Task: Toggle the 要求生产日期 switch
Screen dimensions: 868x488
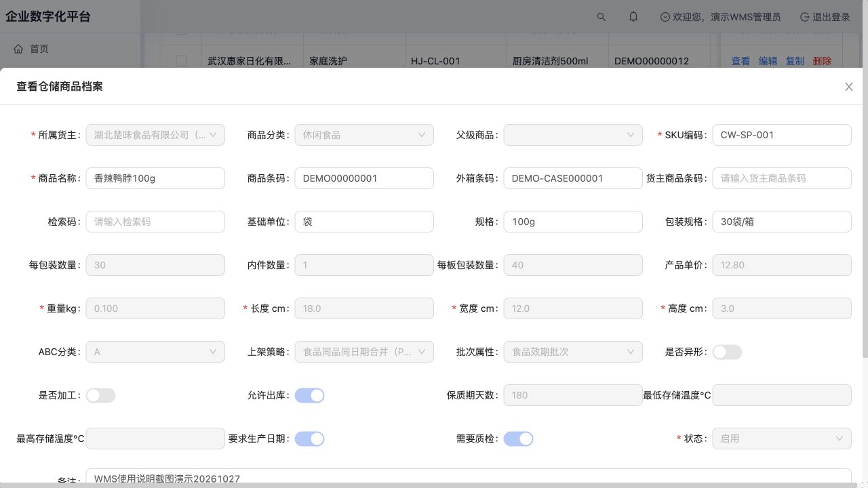Action: click(x=309, y=439)
